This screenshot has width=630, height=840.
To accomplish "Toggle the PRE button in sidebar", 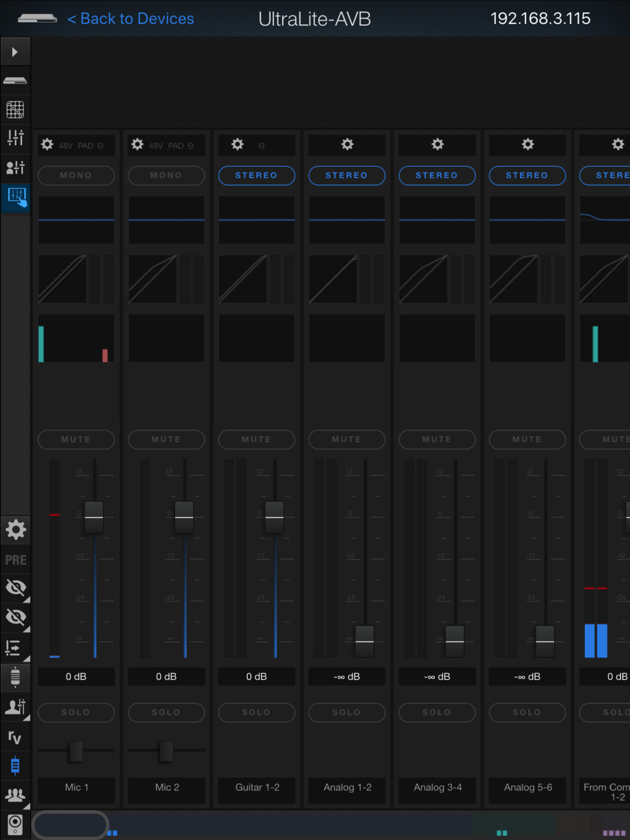I will 15,560.
